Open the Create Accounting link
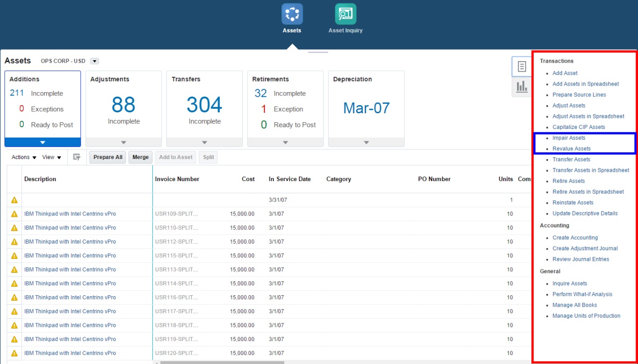The height and width of the screenshot is (364, 638). 575,238
